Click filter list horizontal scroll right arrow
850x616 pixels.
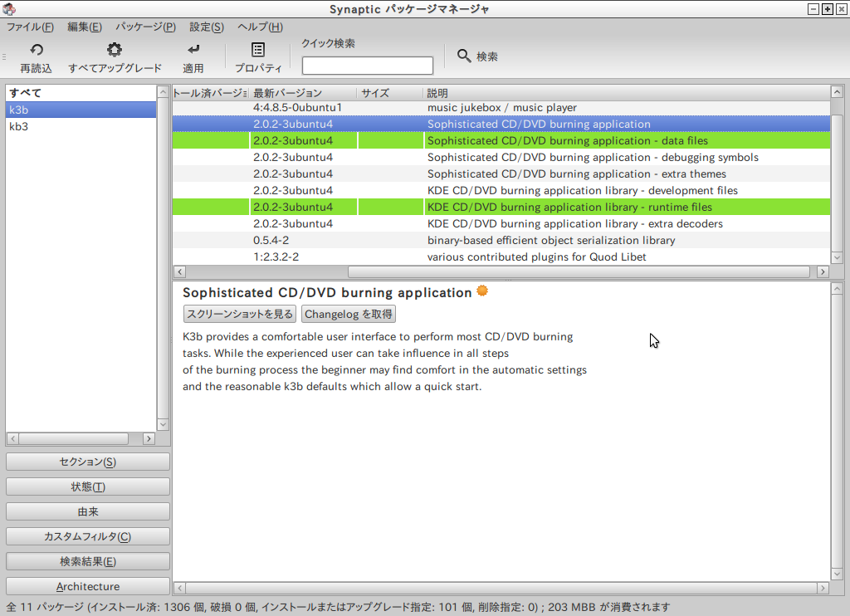coord(149,438)
